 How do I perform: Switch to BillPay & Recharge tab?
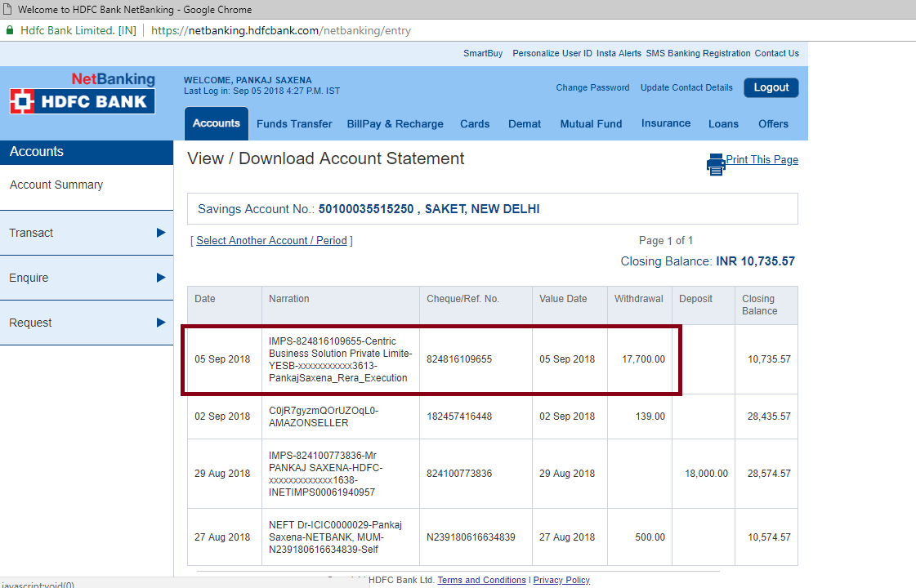coord(395,124)
